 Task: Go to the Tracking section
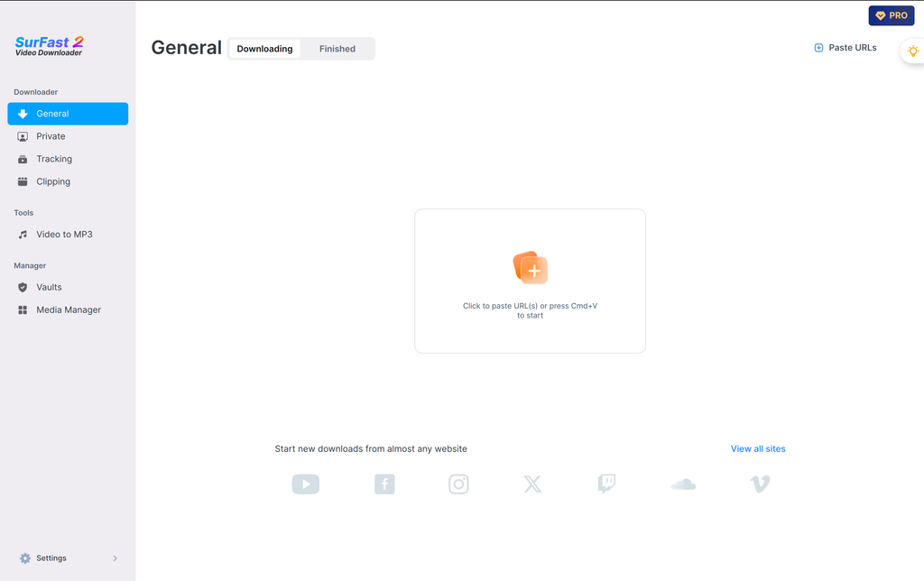tap(68, 159)
